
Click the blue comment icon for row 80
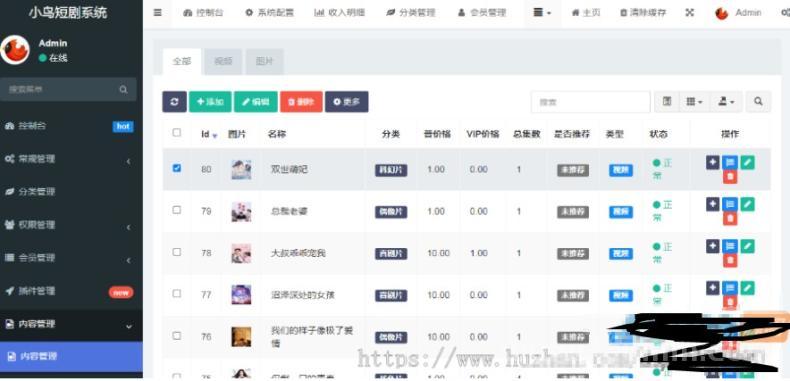(x=730, y=162)
